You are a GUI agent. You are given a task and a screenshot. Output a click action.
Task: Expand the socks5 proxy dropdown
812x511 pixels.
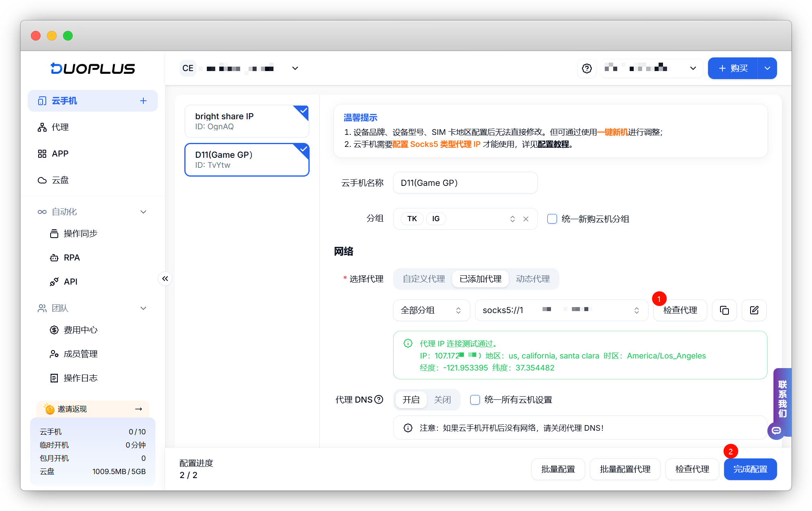tap(561, 310)
